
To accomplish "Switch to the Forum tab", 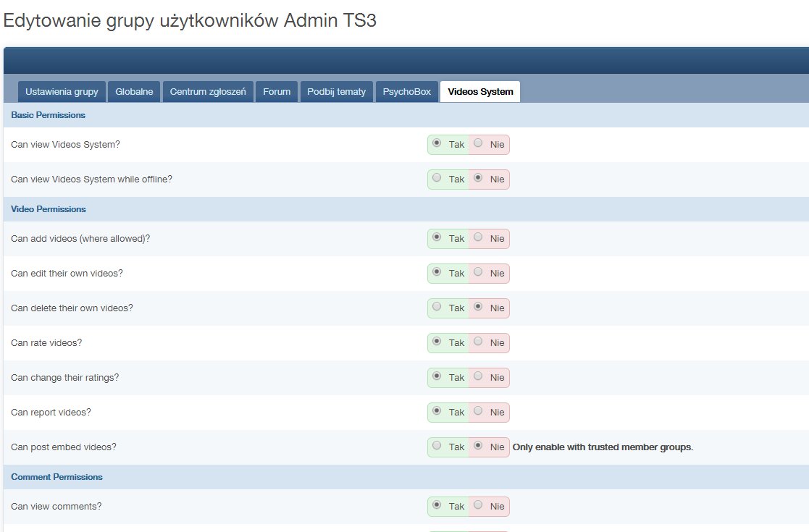I will tap(277, 92).
